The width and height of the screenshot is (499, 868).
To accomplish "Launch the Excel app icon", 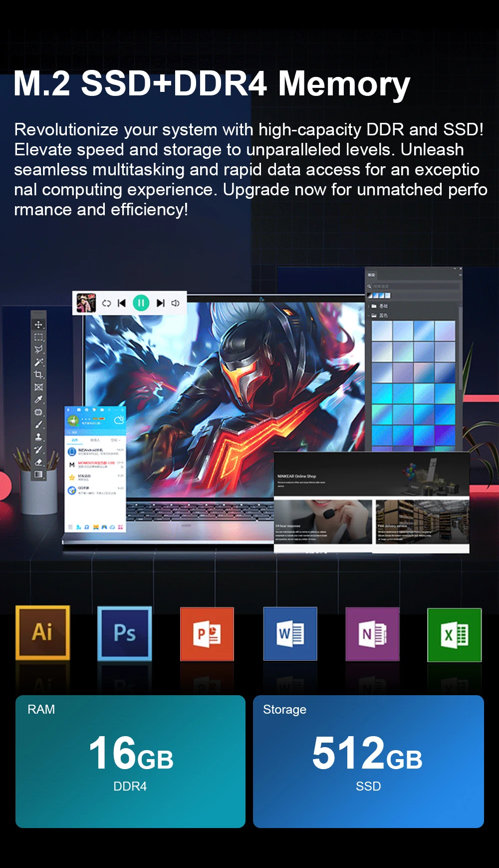I will (454, 635).
